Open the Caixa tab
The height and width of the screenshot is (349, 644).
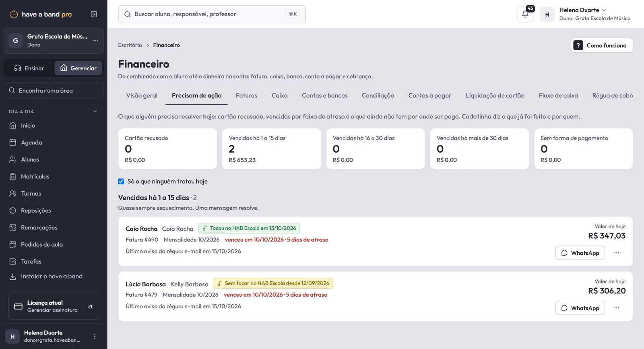pos(279,96)
